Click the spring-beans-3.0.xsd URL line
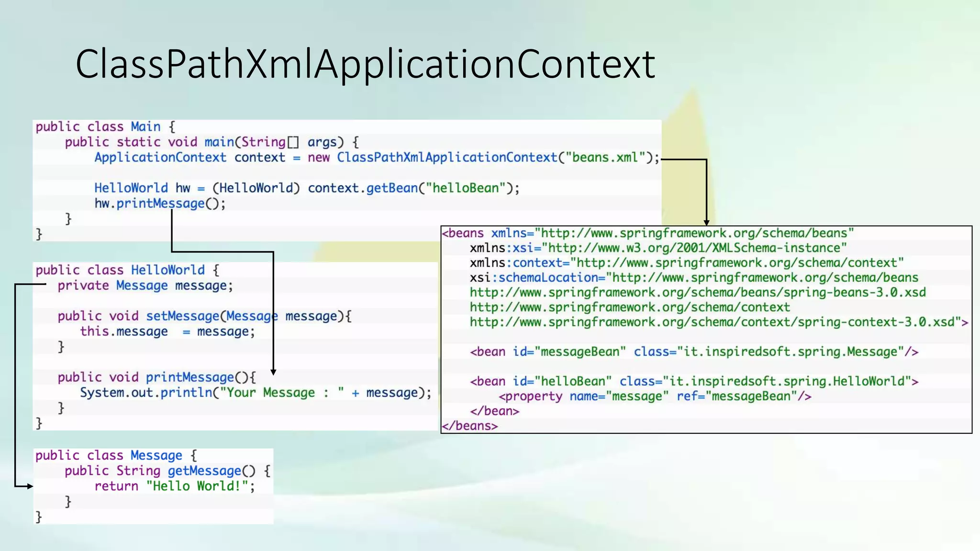Image resolution: width=980 pixels, height=551 pixels. (698, 292)
